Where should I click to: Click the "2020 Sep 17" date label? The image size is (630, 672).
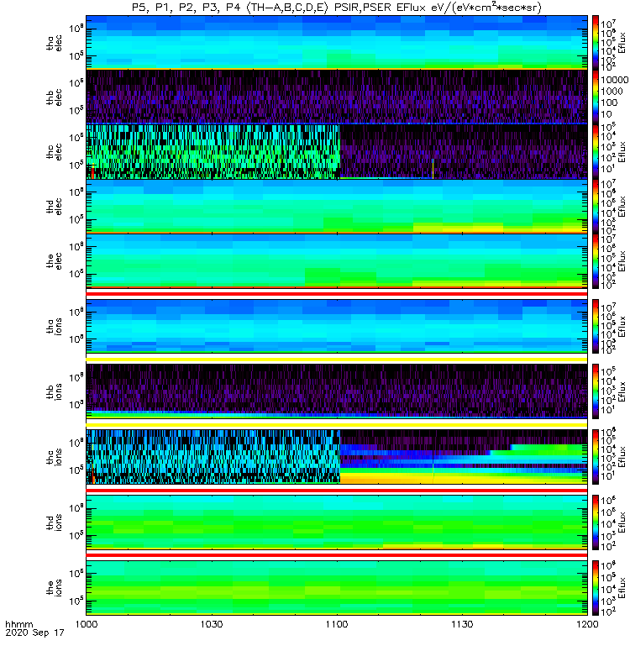click(34, 633)
